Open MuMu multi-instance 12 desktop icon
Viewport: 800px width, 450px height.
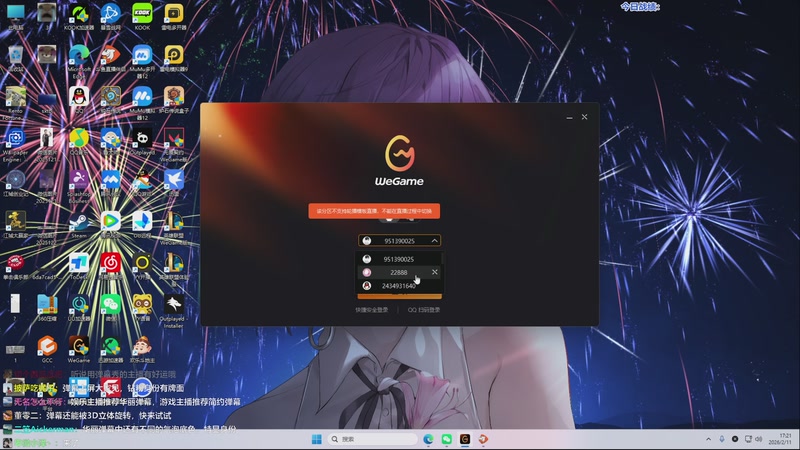tap(142, 61)
